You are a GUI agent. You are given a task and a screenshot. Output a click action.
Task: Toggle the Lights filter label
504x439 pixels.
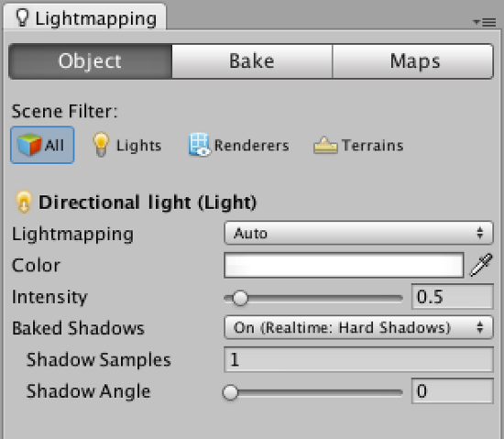coord(139,145)
